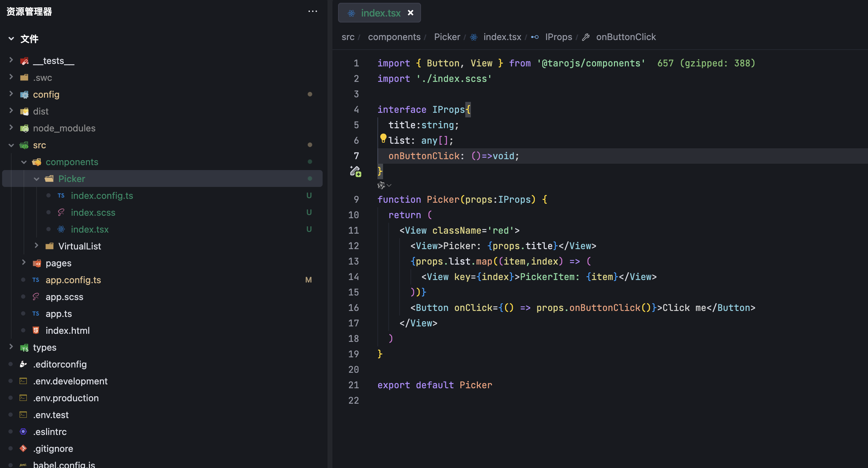Click the ESLint icon beside .eslintrc
The width and height of the screenshot is (868, 468).
click(x=23, y=431)
